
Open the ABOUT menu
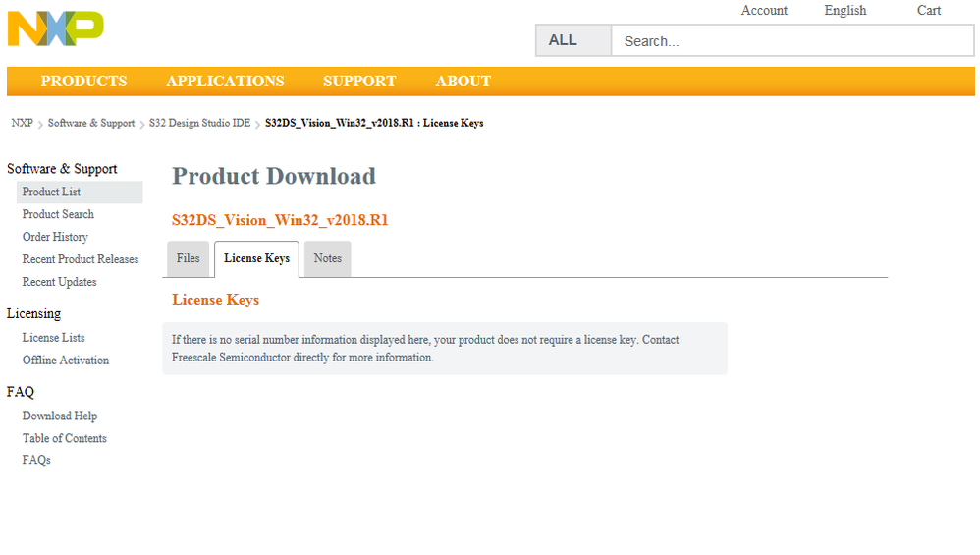click(463, 82)
